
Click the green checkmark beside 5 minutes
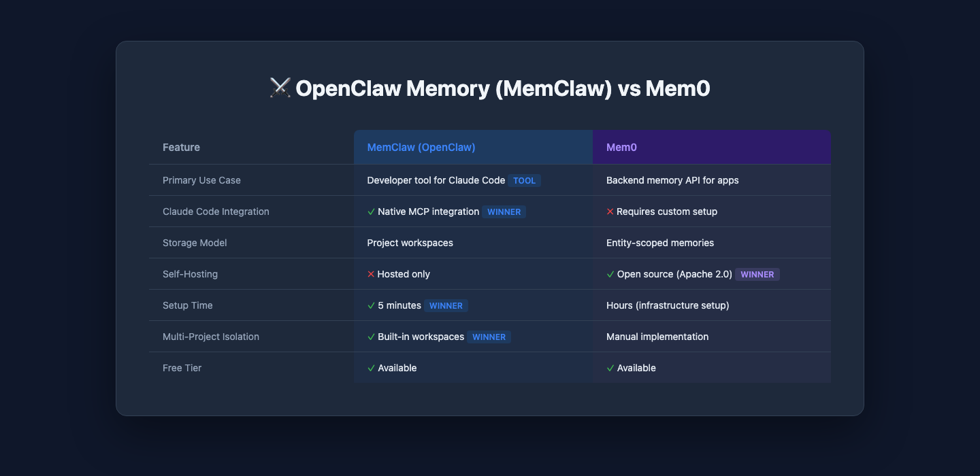[371, 305]
